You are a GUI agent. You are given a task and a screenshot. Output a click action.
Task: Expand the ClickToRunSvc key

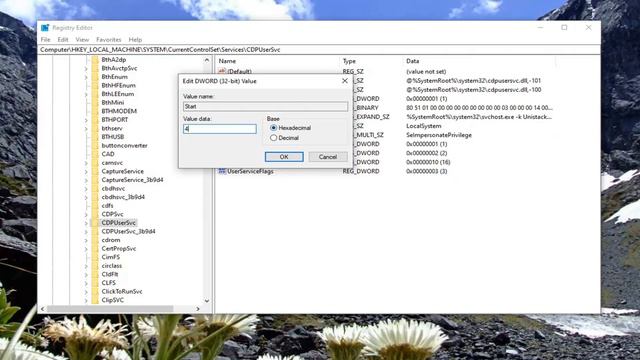click(x=86, y=291)
